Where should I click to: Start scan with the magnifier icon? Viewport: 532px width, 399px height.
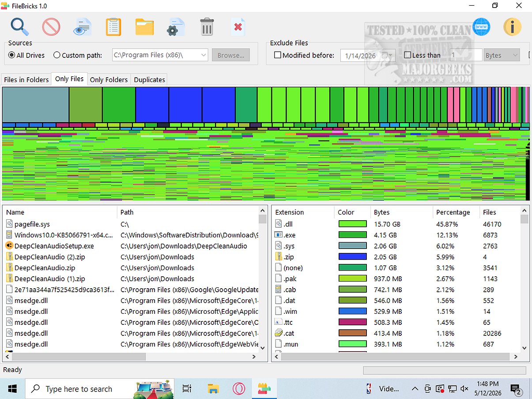coord(20,27)
